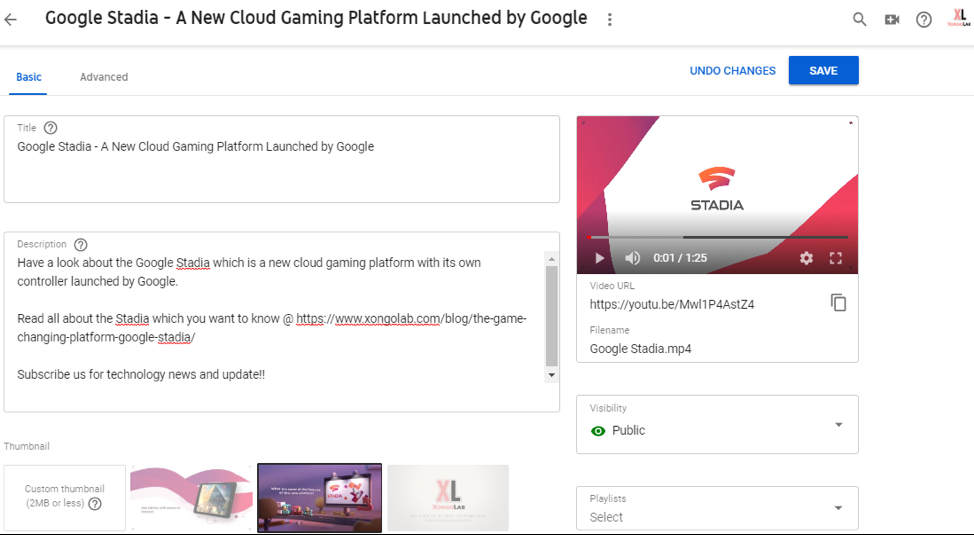
Task: Click the green eye Public visibility icon
Action: tap(598, 431)
